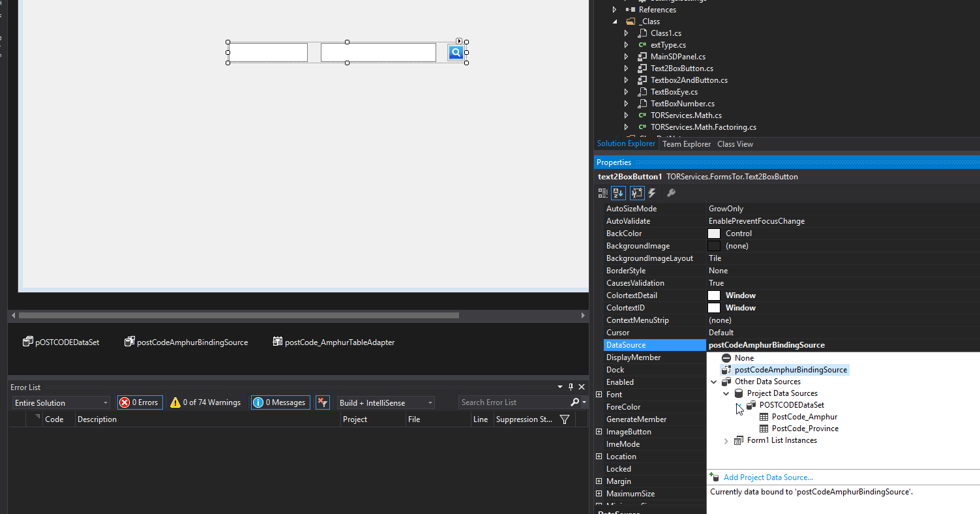
Task: Toggle the 74 Warnings filter
Action: point(205,402)
